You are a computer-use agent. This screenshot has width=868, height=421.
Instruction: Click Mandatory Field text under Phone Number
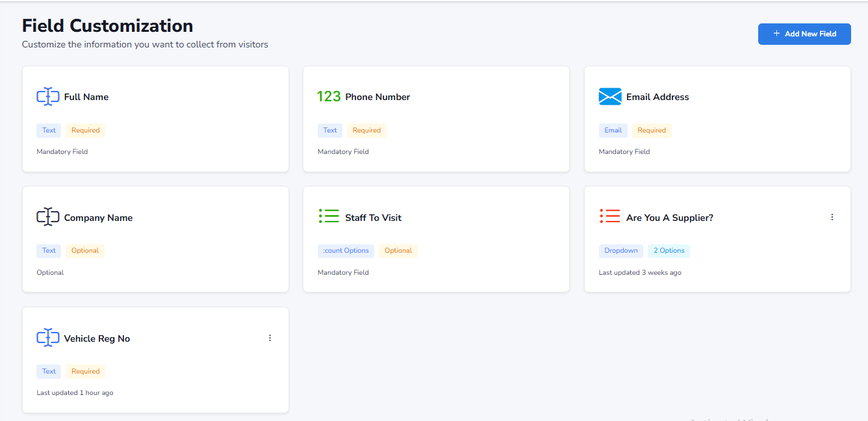coord(343,151)
